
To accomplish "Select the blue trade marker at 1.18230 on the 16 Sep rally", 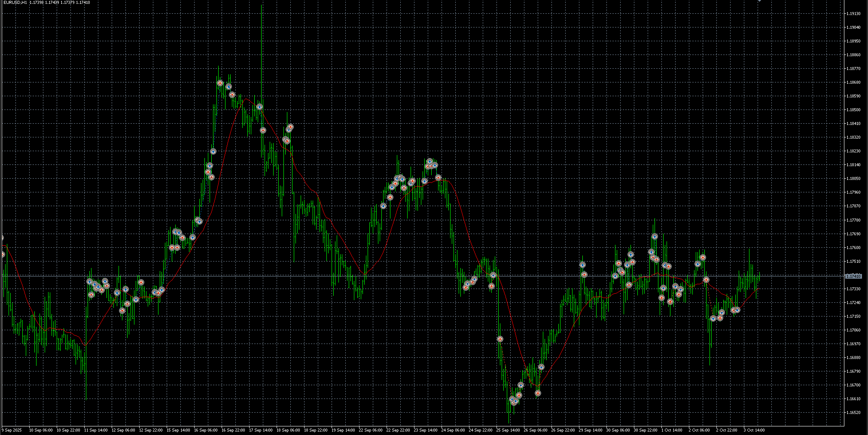I will [213, 152].
